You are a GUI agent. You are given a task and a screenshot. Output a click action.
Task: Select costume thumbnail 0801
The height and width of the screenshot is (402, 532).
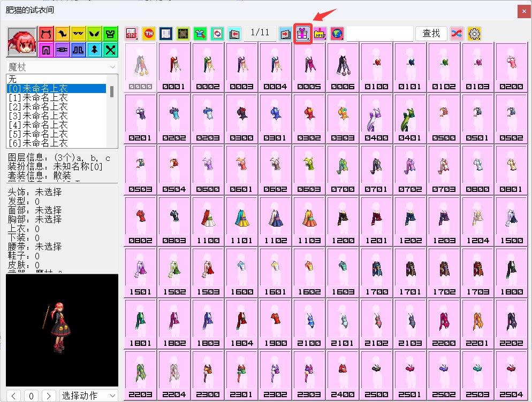pos(511,170)
